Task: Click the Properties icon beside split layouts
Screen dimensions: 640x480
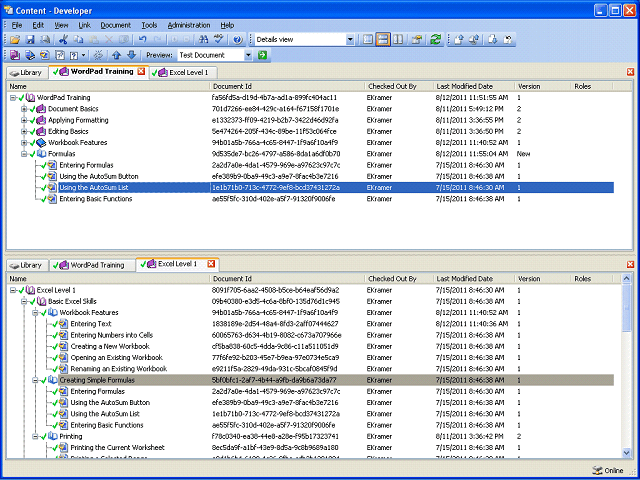Action: 417,40
